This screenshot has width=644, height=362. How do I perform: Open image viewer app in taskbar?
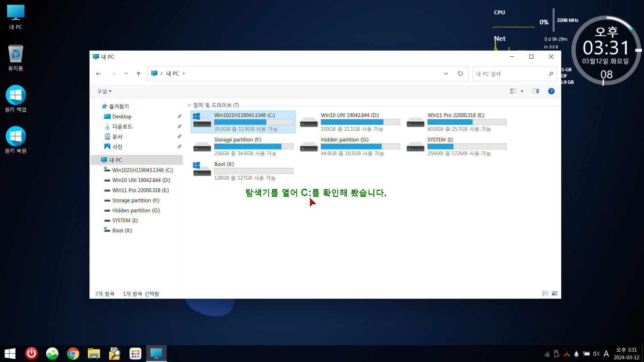52,354
